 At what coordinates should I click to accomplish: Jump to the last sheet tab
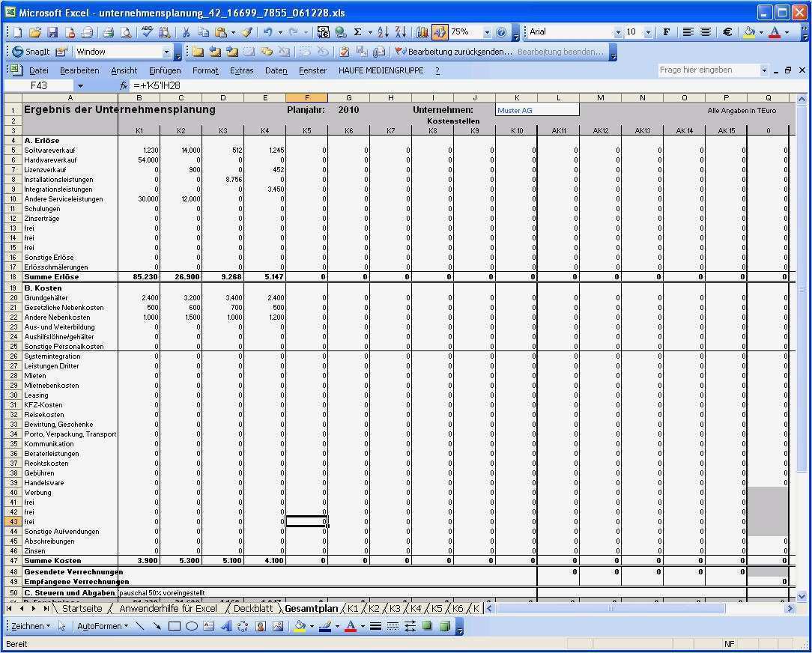click(46, 609)
